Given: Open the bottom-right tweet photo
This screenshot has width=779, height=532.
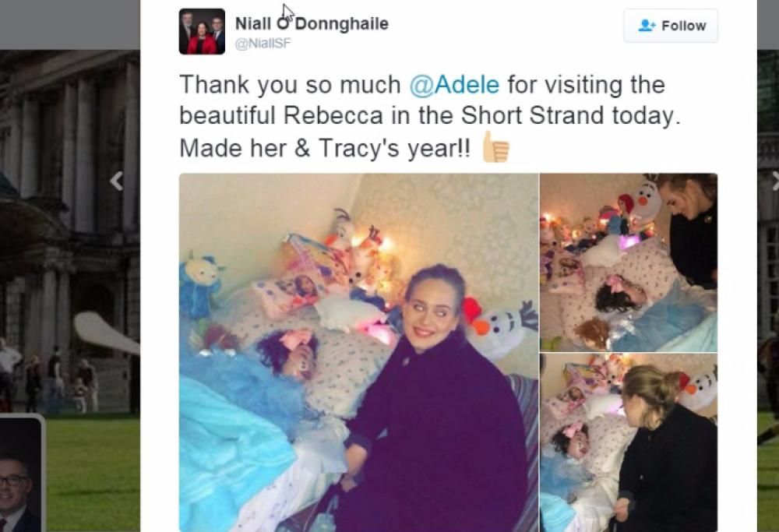Looking at the screenshot, I should coord(629,442).
